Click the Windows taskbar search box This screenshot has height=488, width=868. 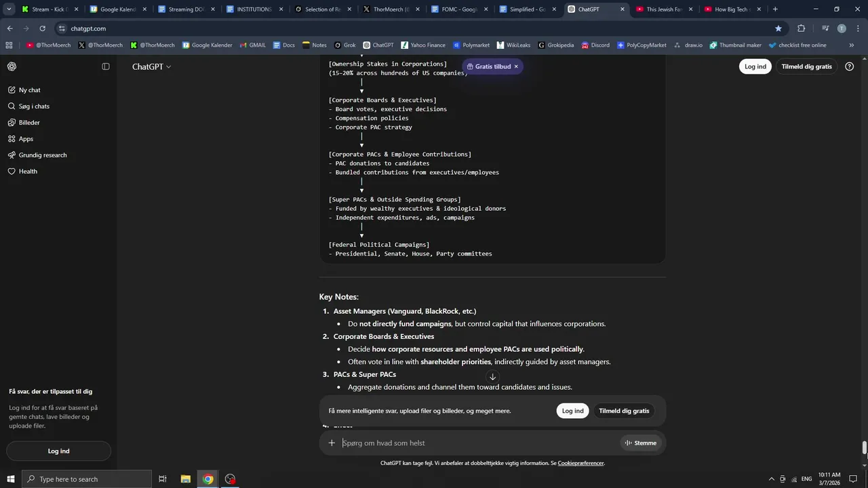click(87, 479)
